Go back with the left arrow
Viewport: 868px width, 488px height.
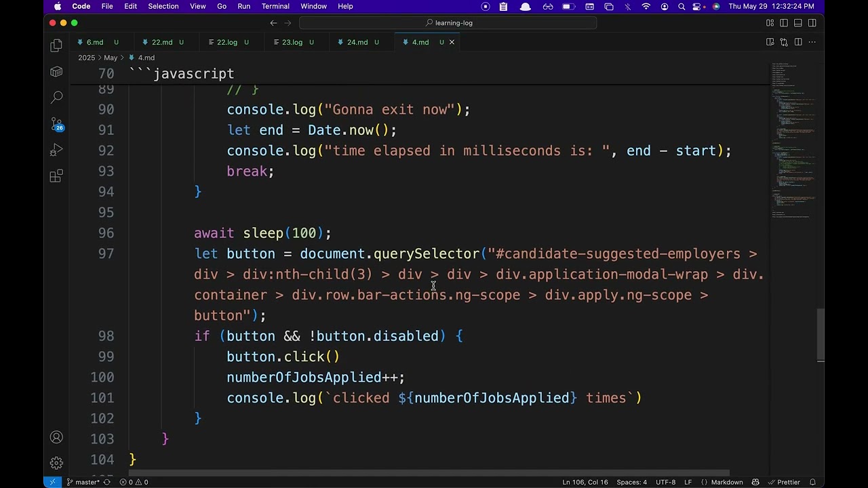tap(273, 23)
